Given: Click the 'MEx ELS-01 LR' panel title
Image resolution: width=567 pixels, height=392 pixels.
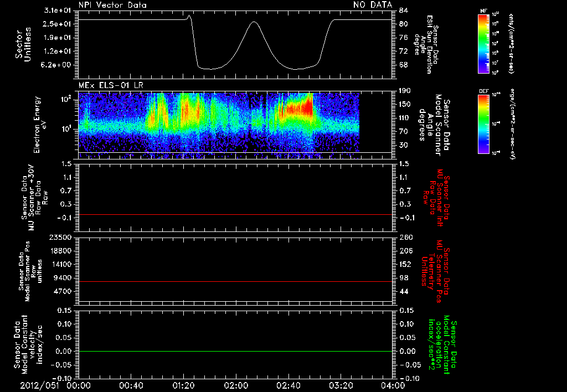Looking at the screenshot, I should coord(111,85).
